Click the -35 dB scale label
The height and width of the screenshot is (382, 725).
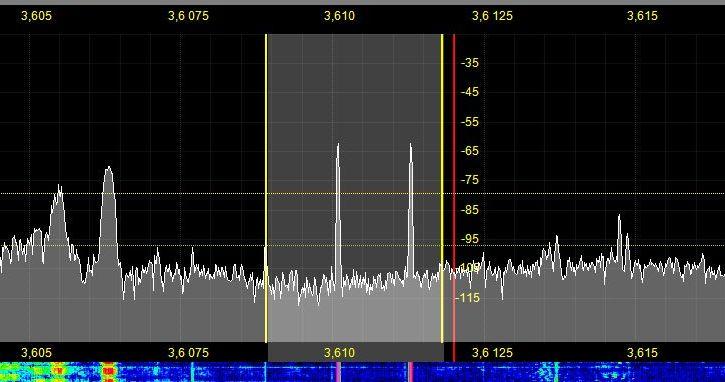pos(470,63)
